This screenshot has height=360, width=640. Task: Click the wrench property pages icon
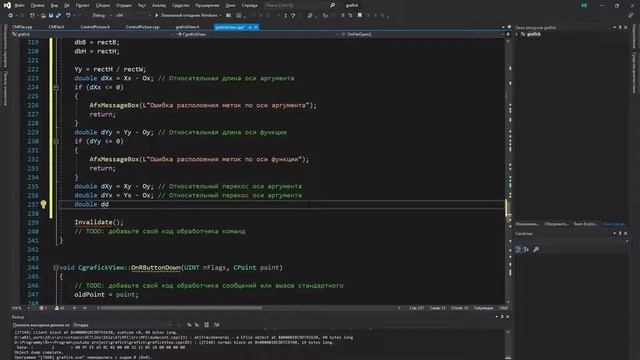point(536,249)
